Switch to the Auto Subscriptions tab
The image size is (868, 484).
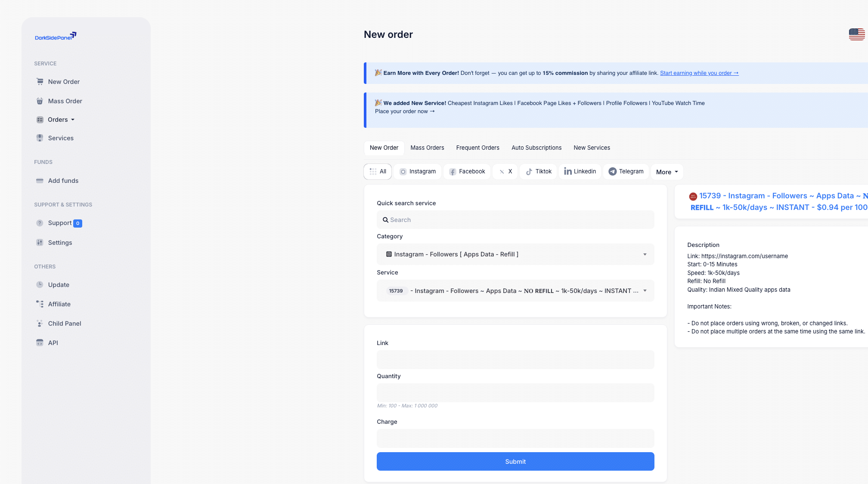[536, 148]
